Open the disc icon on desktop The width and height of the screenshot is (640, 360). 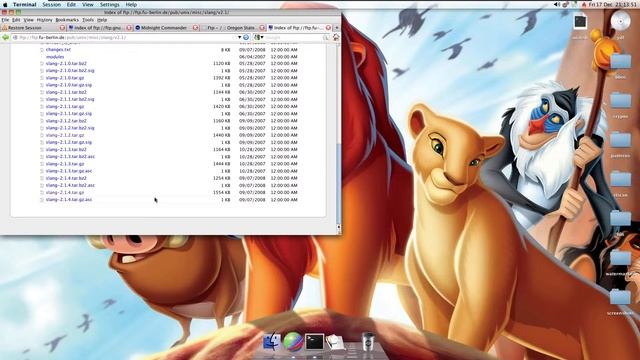point(620,21)
